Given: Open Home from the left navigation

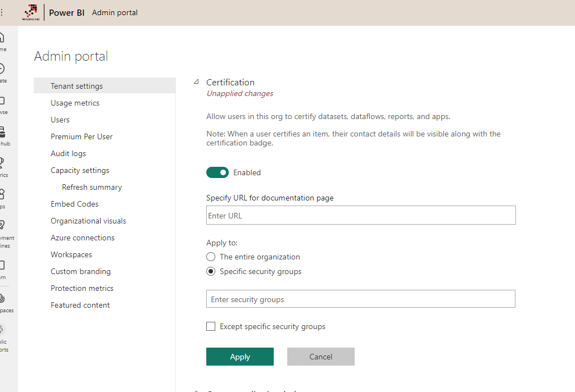Looking at the screenshot, I should coord(2,38).
